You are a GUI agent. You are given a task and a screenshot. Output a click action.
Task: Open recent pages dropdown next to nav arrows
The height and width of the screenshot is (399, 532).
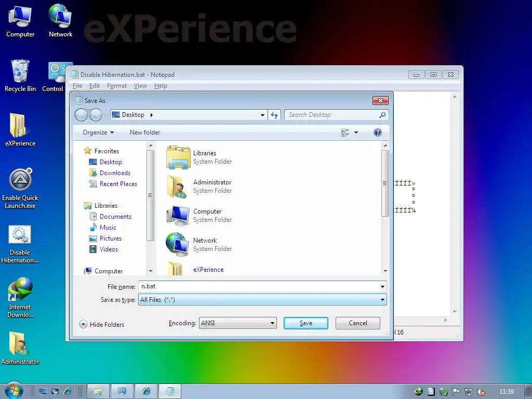106,115
